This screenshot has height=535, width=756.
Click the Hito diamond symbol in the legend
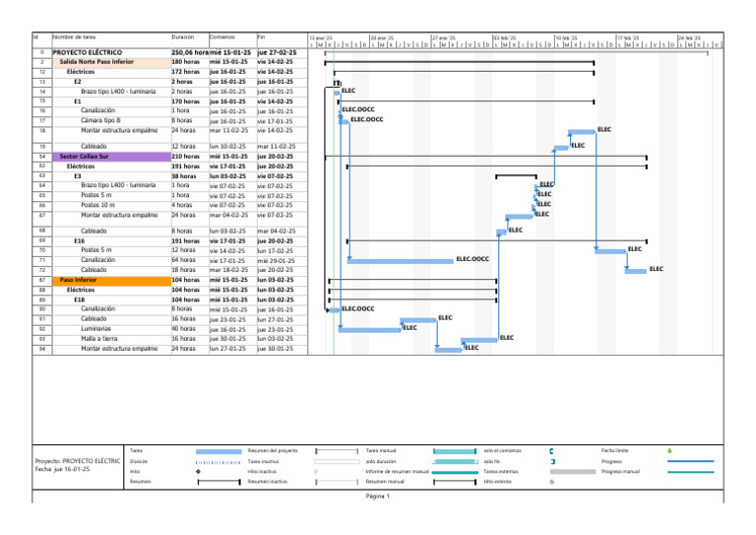coord(198,471)
